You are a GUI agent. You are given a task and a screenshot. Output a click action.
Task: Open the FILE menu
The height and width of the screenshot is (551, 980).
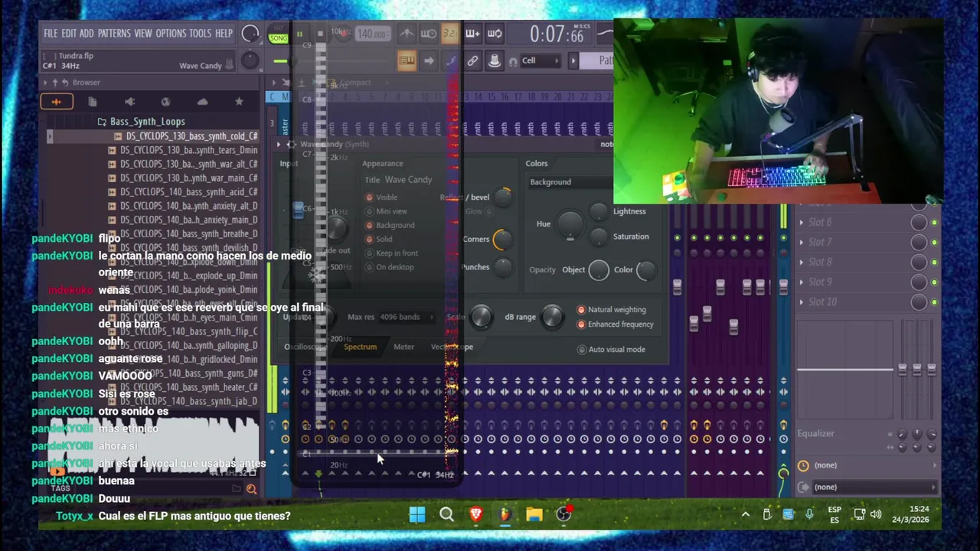click(51, 34)
